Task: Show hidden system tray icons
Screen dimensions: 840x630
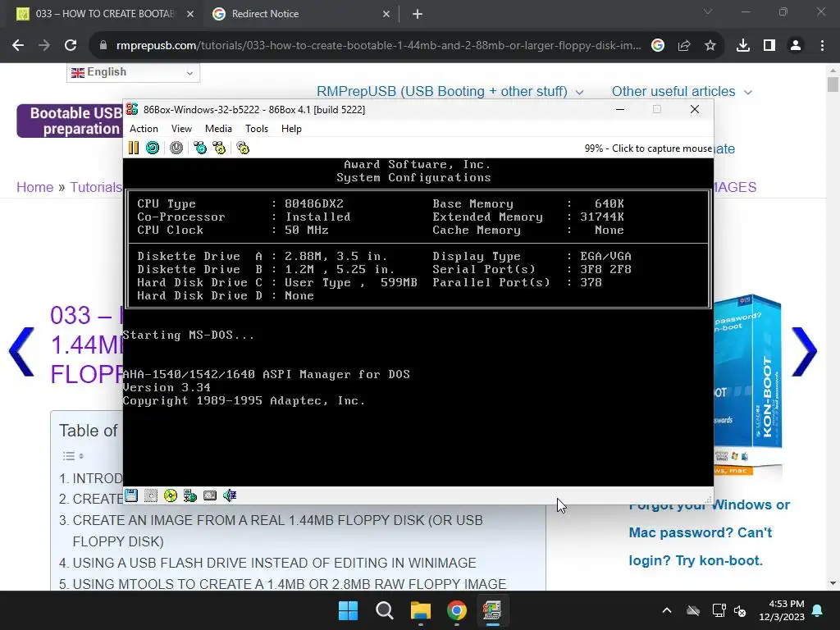Action: (667, 610)
